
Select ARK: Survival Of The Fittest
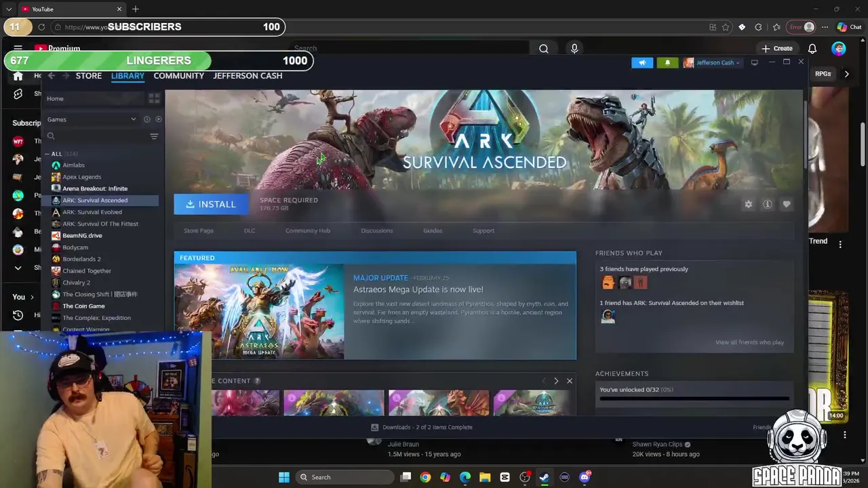[100, 224]
